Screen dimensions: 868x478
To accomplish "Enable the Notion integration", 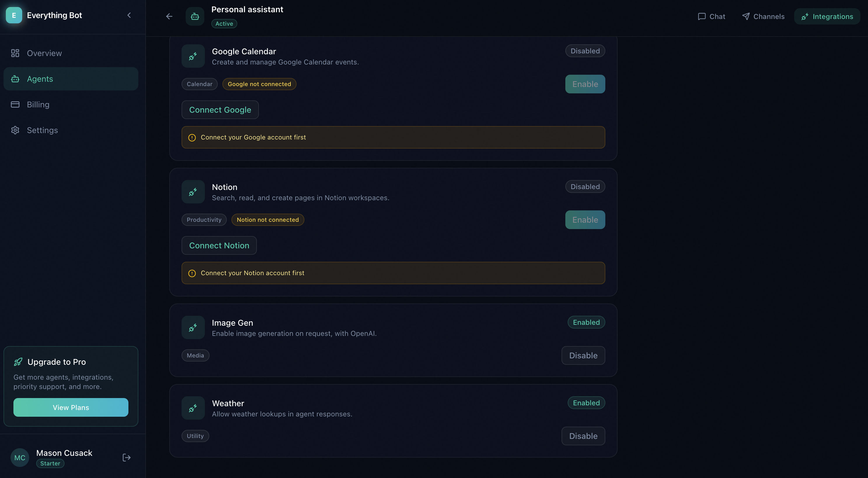I will click(x=585, y=220).
